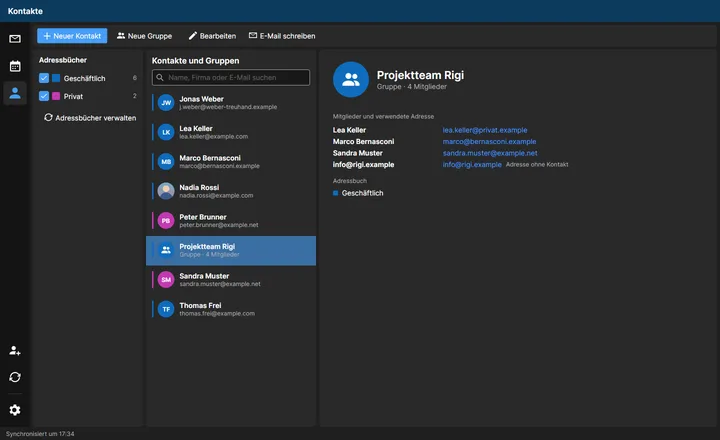Viewport: 720px width, 440px height.
Task: Click Nadia Rossi's photo avatar
Action: [x=166, y=191]
